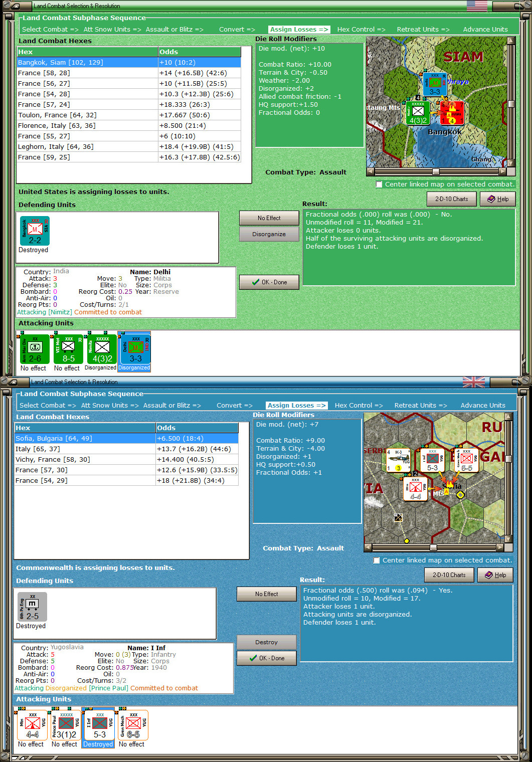Click blue 3-3 unit on Siam map

point(435,84)
